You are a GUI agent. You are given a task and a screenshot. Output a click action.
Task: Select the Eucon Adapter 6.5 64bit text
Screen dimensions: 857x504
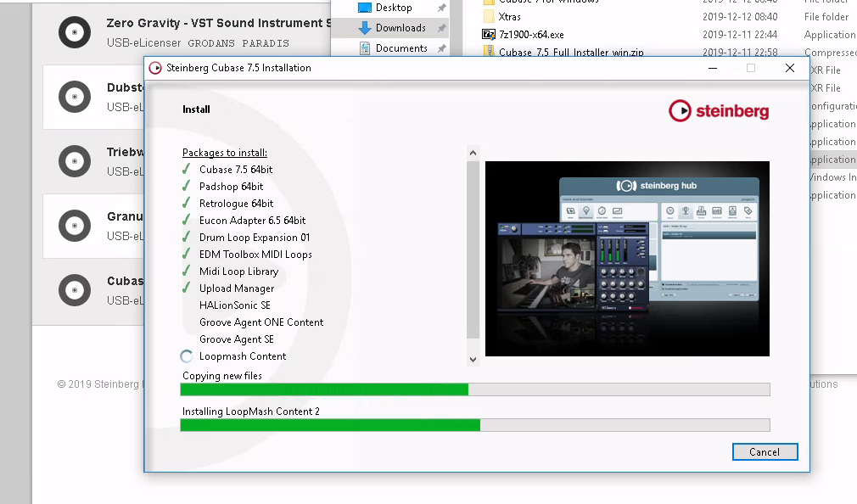253,221
